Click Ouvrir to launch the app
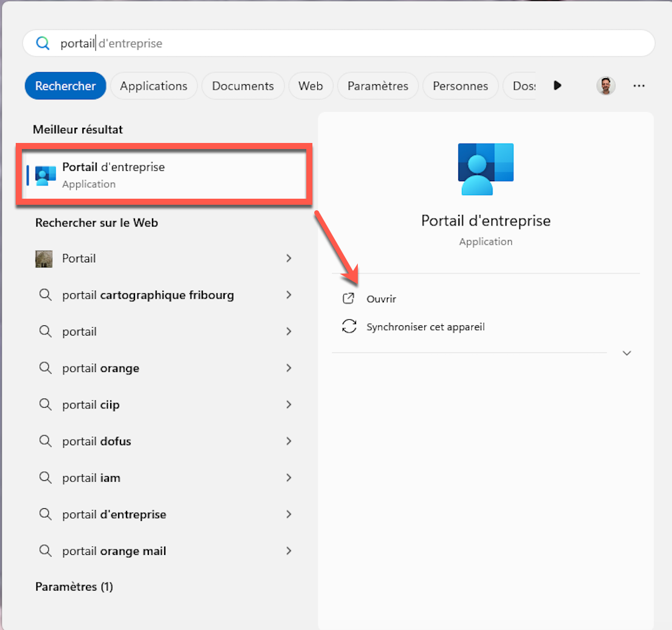 click(x=381, y=299)
